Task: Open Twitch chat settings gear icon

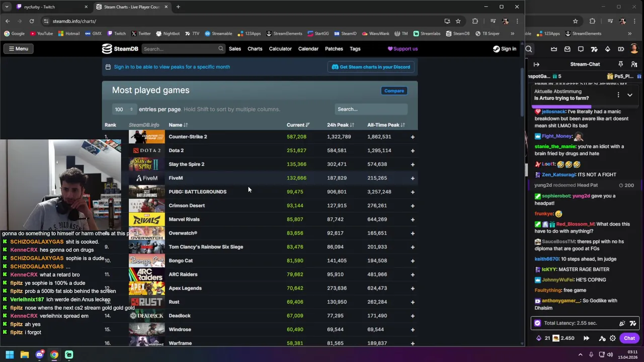Action: tap(613, 338)
